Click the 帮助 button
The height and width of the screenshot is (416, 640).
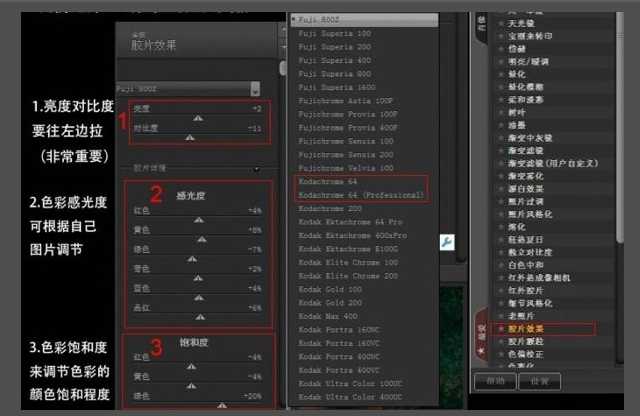click(494, 381)
